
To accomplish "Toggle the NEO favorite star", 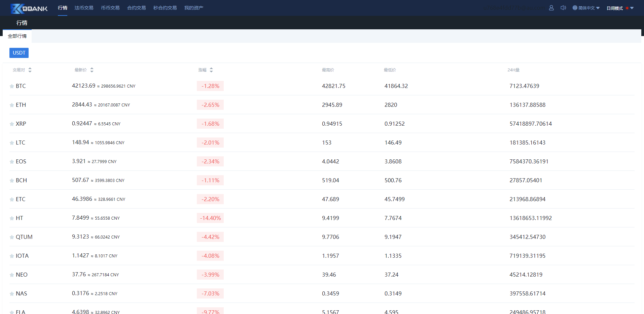I will click(x=12, y=275).
